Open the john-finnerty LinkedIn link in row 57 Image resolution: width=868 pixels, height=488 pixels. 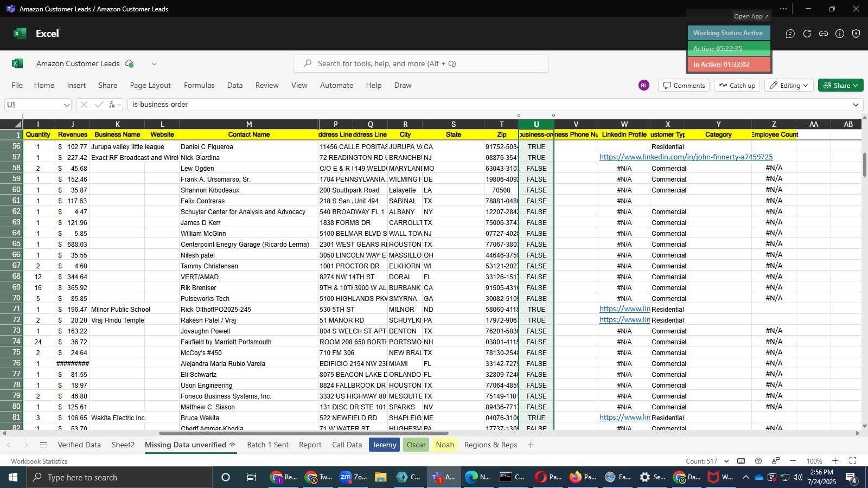(686, 157)
